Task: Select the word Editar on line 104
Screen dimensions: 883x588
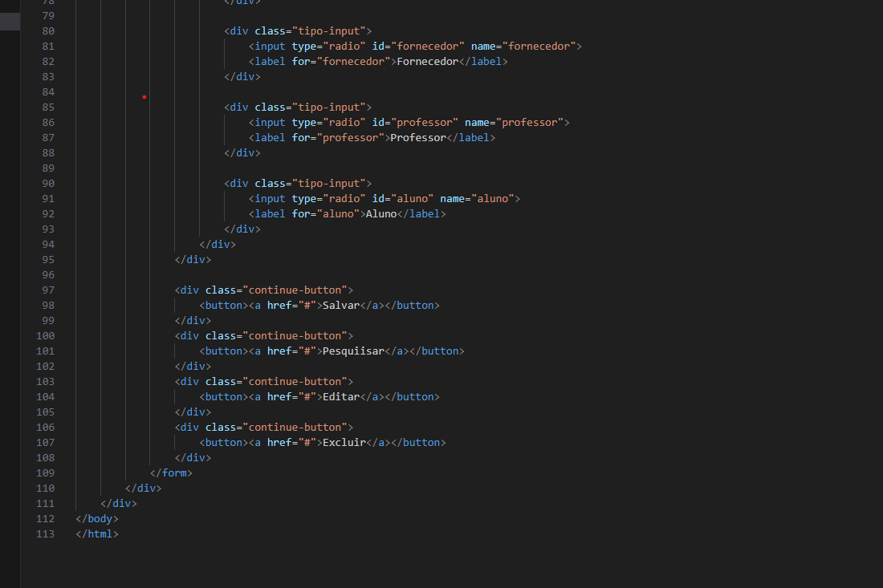Action: coord(340,396)
